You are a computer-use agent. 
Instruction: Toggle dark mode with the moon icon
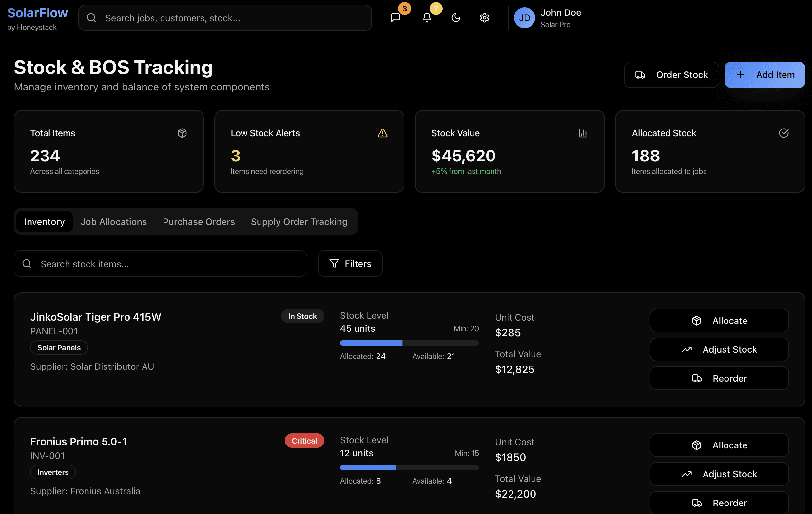click(455, 18)
